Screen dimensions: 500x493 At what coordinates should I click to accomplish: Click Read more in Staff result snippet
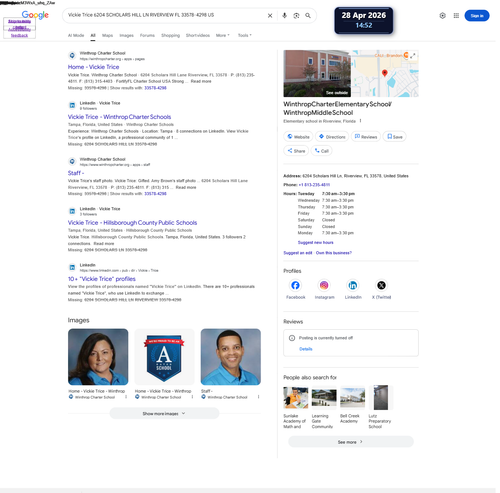coord(186,187)
